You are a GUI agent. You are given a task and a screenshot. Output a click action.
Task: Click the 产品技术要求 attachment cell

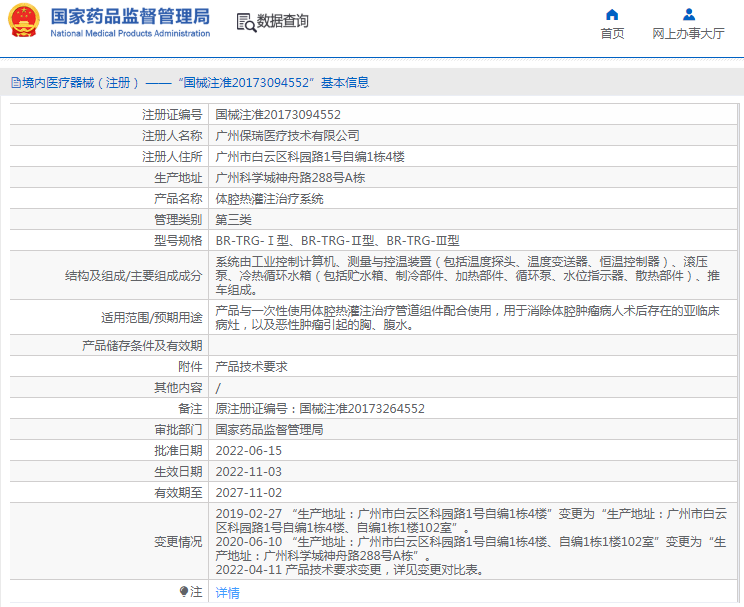pos(252,367)
